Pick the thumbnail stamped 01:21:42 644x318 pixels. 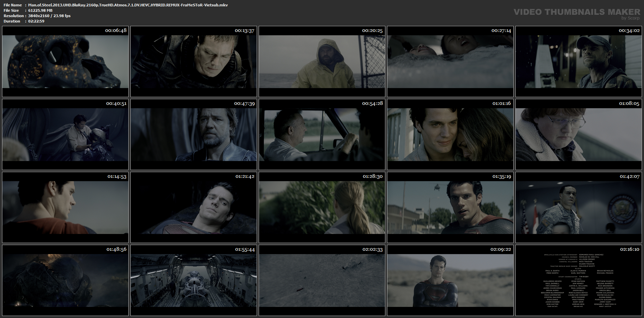pos(194,207)
